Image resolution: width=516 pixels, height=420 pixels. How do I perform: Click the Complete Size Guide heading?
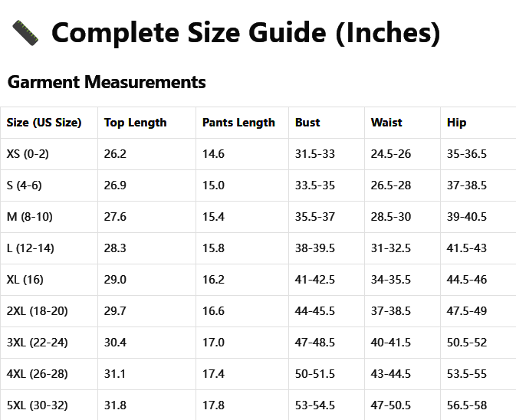(246, 32)
